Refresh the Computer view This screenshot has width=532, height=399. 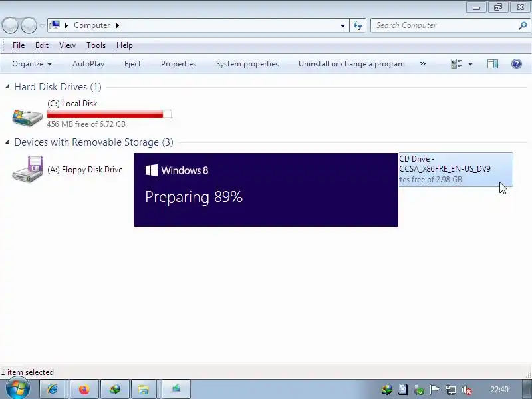tap(358, 25)
